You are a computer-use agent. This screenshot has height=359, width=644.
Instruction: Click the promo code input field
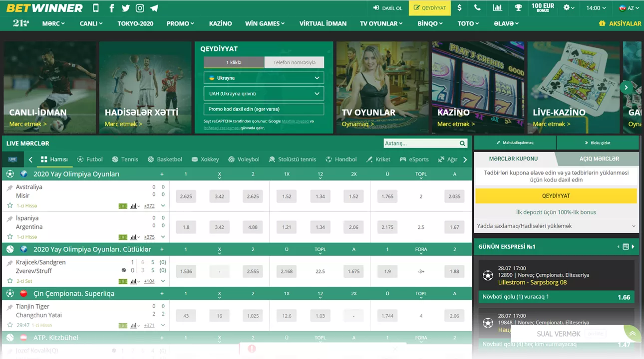264,109
